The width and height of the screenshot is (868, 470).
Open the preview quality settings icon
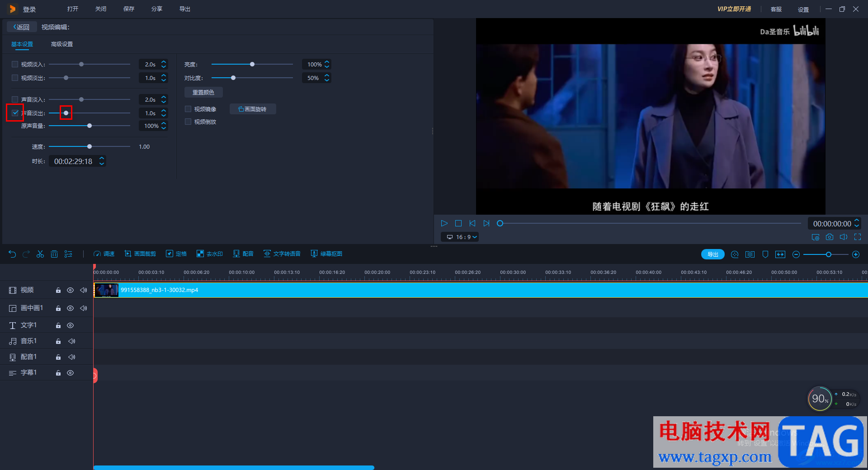(816, 237)
